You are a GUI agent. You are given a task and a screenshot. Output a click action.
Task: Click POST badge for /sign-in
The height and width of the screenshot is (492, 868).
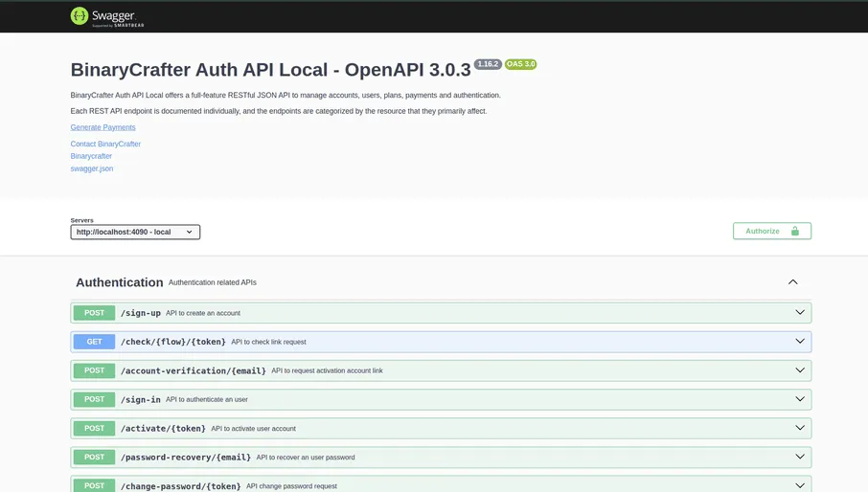(94, 399)
